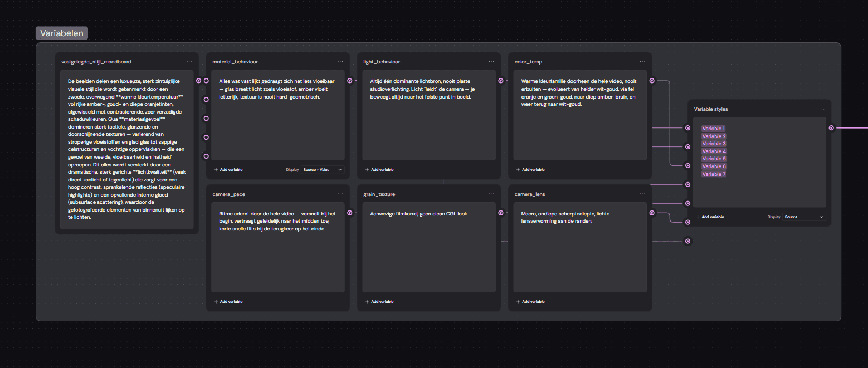
Task: Click into the material_behaviour text field
Action: pos(278,115)
